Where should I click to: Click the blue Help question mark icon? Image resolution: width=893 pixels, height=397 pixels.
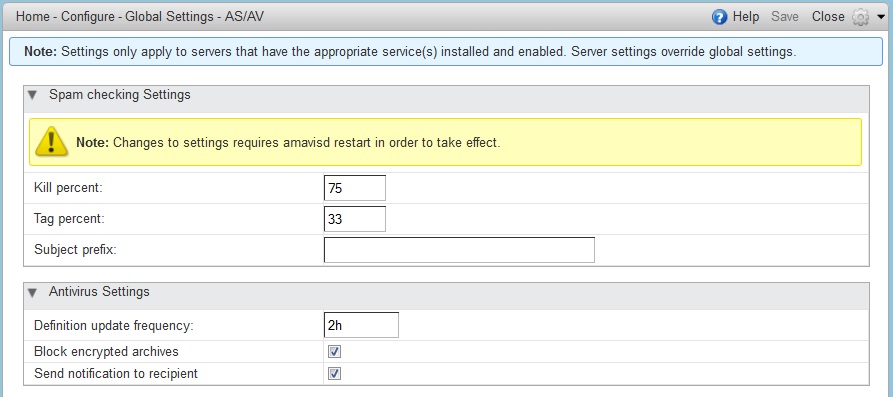[x=720, y=17]
